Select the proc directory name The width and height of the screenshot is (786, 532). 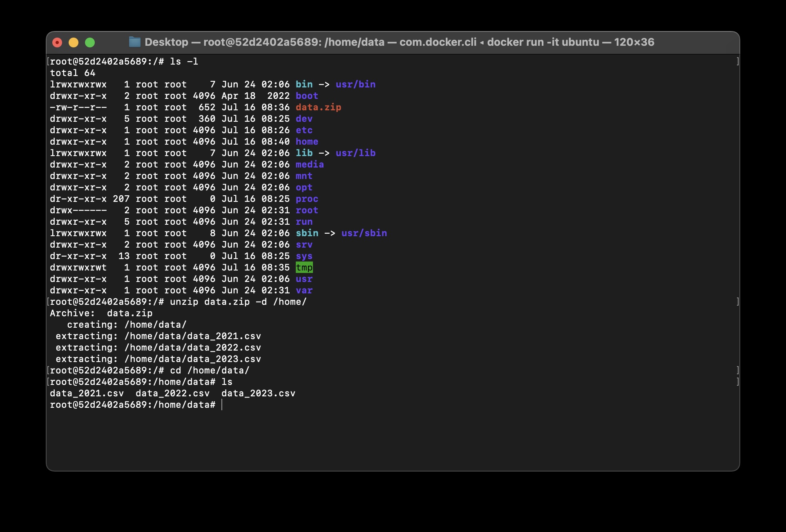point(307,199)
